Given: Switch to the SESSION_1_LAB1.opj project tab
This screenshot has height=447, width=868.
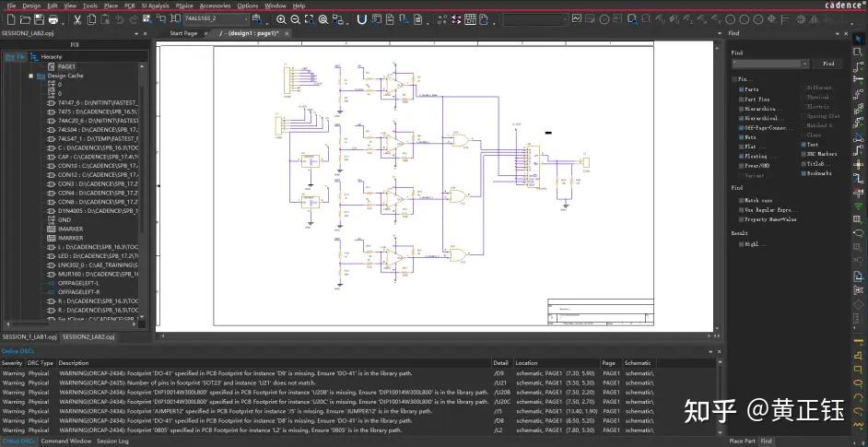Looking at the screenshot, I should [x=29, y=336].
